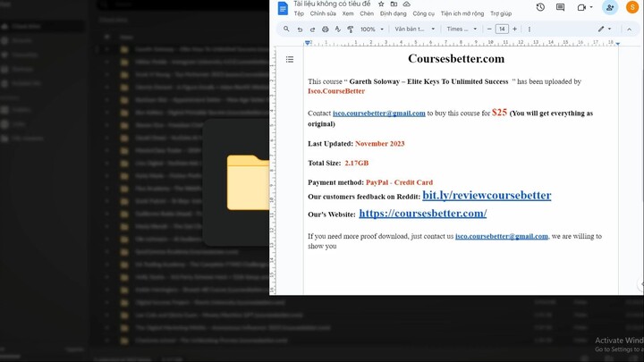
Task: Open more toolbar options three dots
Action: [x=529, y=29]
